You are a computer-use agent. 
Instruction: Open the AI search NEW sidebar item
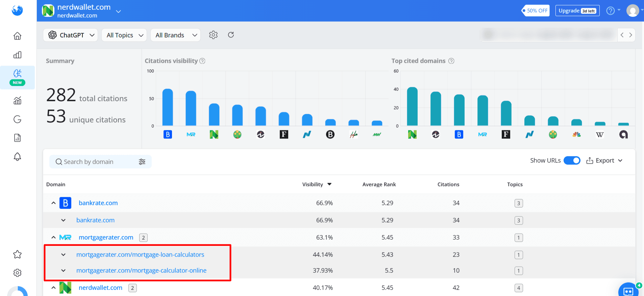point(17,77)
